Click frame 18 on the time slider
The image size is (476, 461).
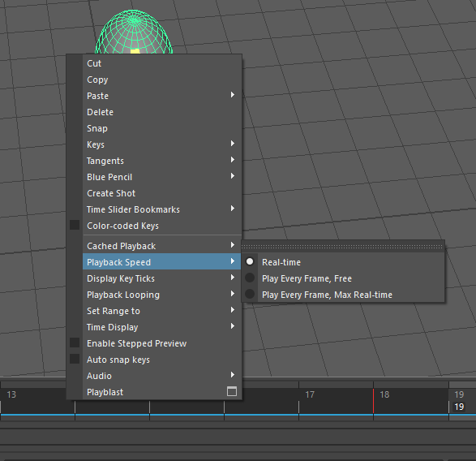coord(384,394)
